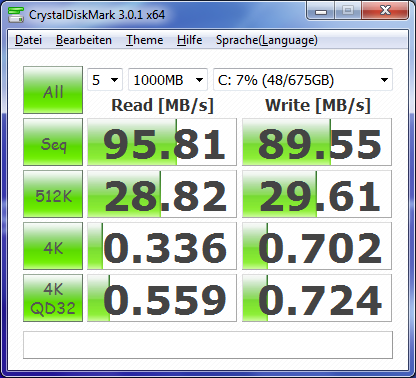Open the Hilfe menu
416x378 pixels.
coord(189,40)
